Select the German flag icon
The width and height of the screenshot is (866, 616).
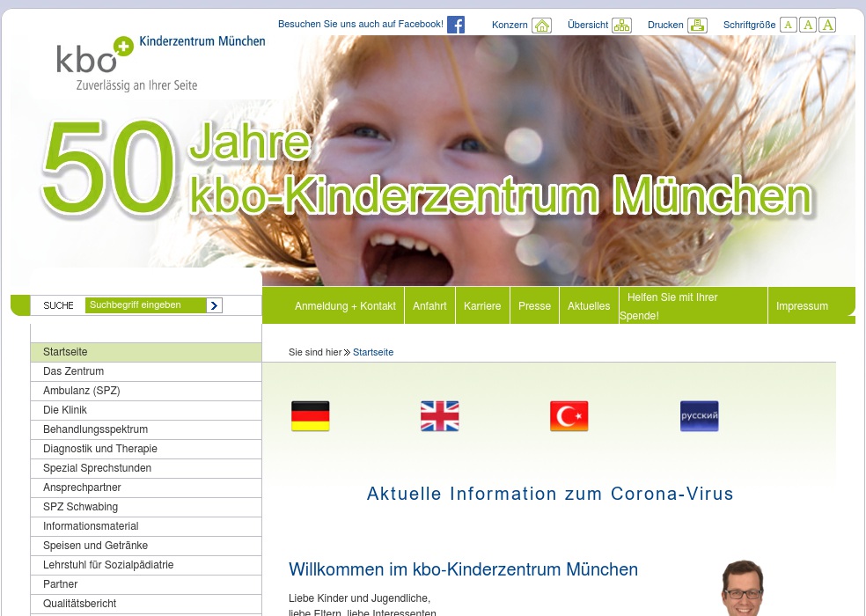click(x=310, y=415)
